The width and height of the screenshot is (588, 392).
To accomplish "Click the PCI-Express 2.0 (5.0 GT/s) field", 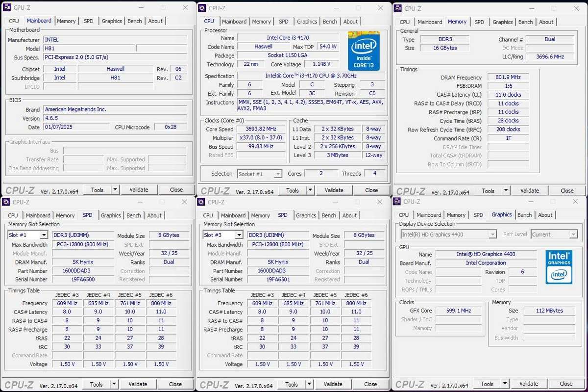I will (x=115, y=57).
